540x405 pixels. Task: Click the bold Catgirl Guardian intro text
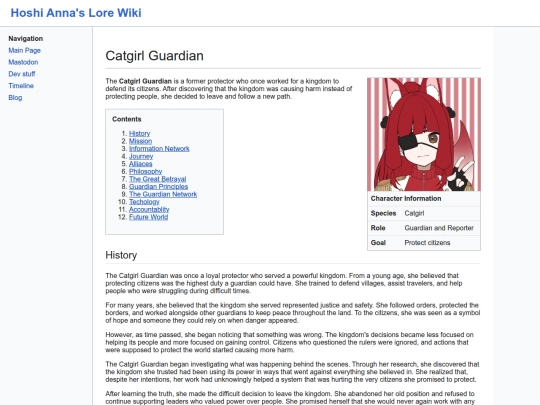tap(145, 81)
